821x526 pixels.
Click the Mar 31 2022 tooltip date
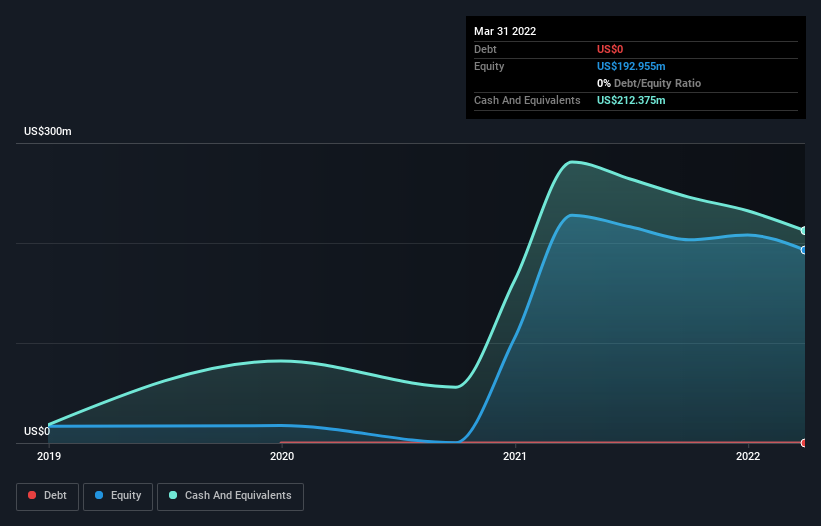click(505, 31)
